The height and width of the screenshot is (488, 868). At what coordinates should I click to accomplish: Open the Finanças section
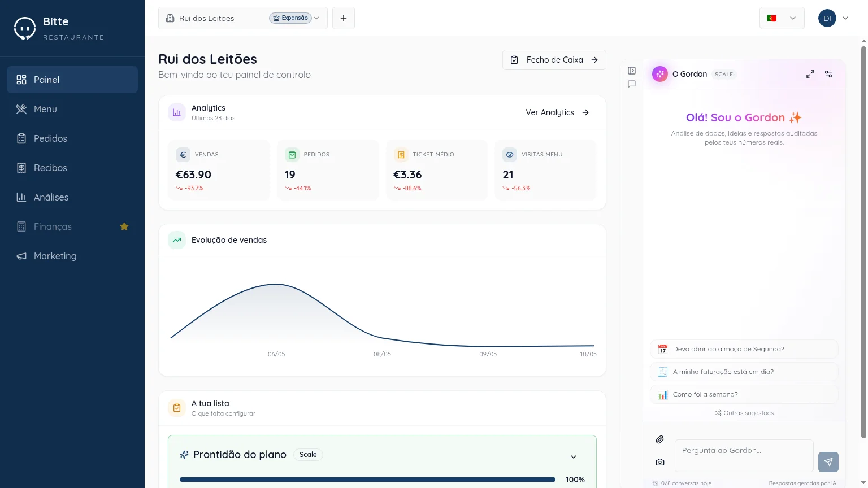72,226
